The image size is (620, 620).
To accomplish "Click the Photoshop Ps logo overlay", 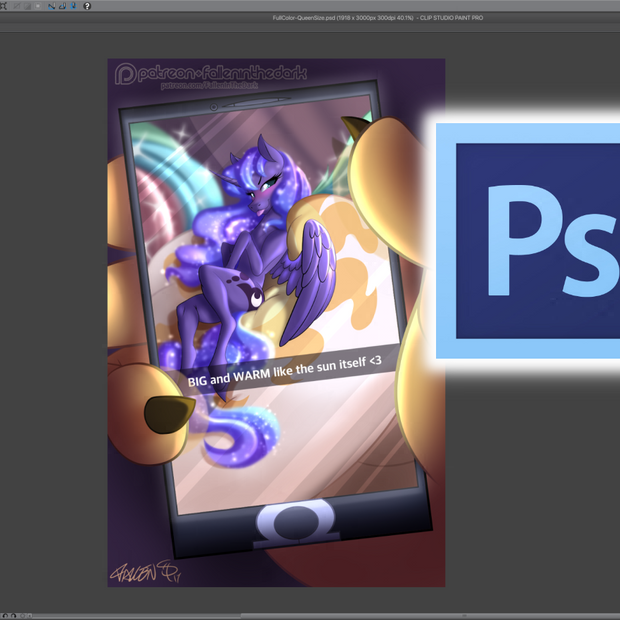I will click(528, 241).
